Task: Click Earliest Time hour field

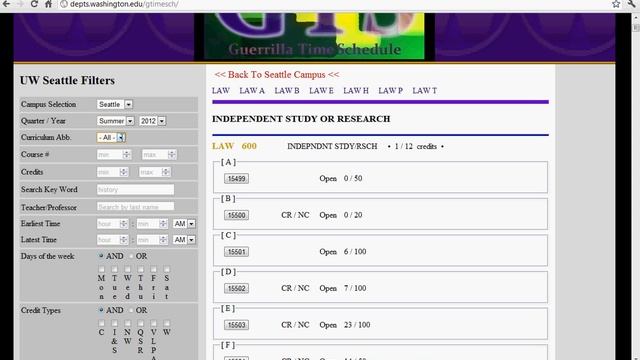Action: point(112,224)
